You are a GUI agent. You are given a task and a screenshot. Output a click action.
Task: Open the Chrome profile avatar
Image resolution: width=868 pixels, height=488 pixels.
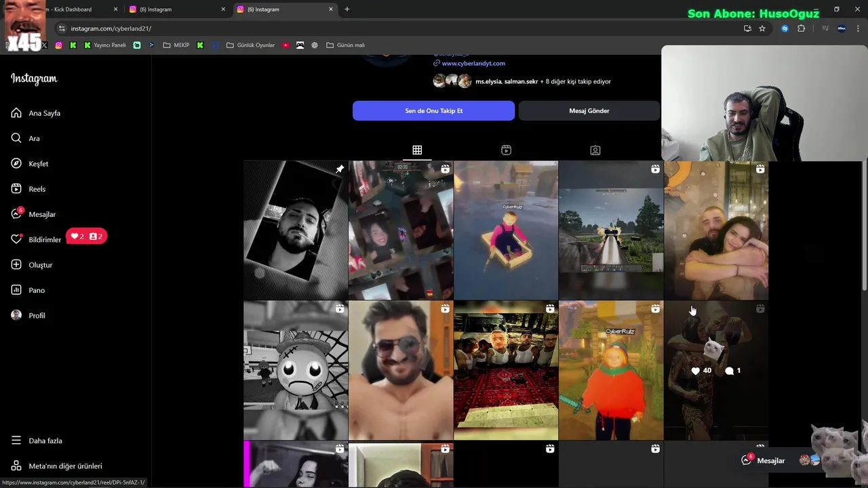point(842,28)
